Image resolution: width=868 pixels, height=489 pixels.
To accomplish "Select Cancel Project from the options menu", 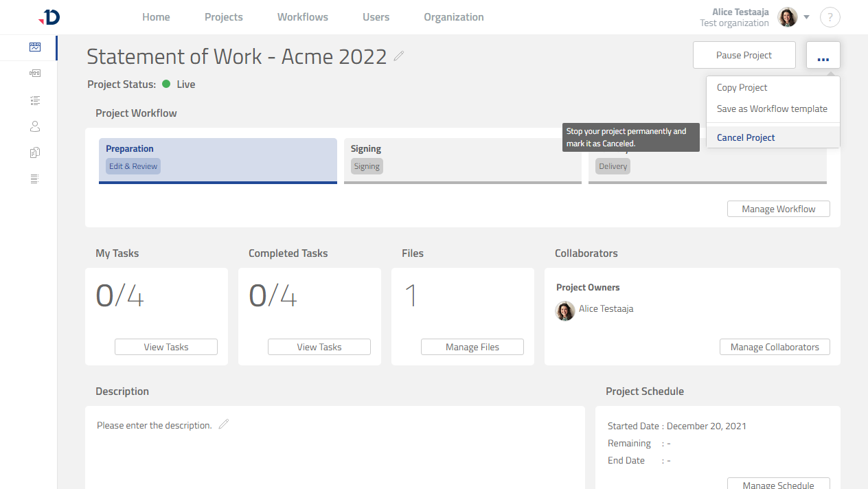I will pyautogui.click(x=745, y=137).
